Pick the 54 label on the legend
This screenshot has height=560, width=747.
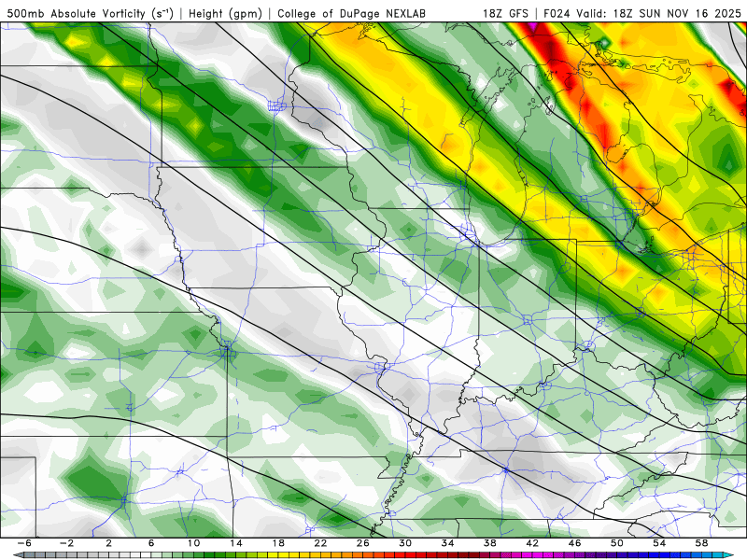click(659, 543)
